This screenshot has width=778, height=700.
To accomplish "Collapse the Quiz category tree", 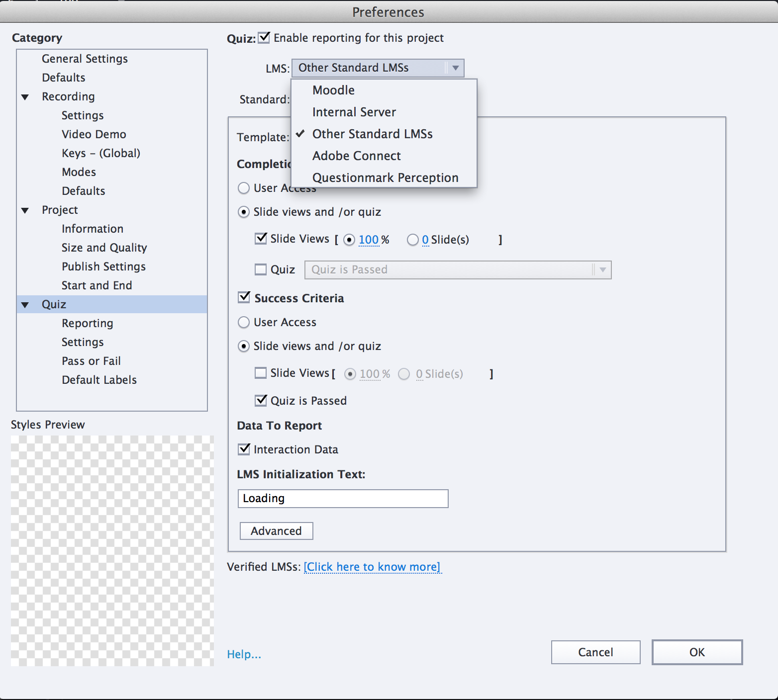I will coord(25,305).
